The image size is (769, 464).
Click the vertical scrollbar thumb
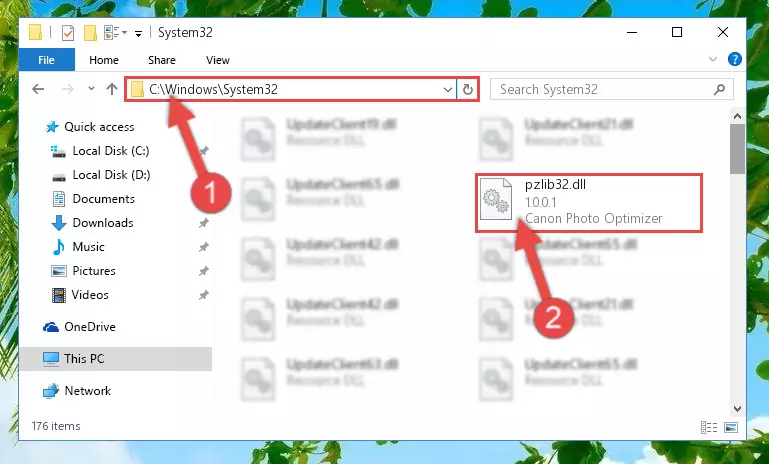pos(737,149)
